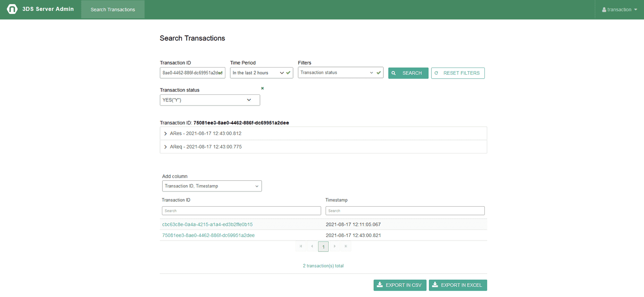Click the next page arrow icon

point(335,246)
